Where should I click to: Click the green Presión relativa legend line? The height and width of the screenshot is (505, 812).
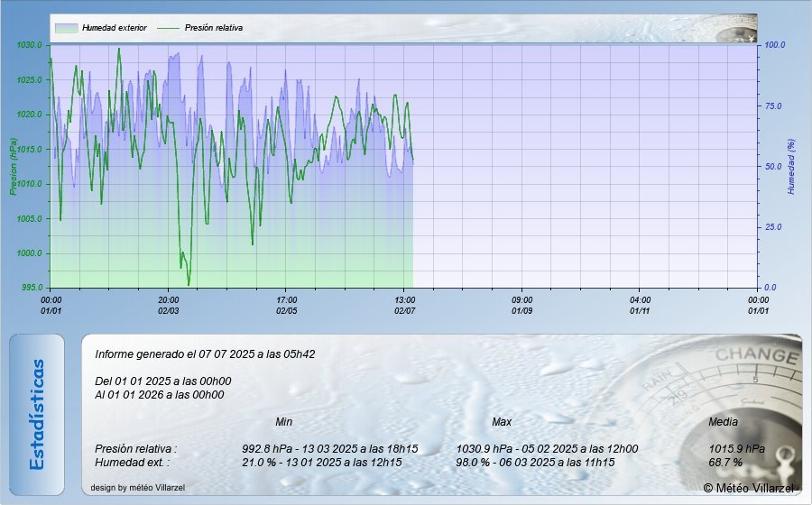[169, 28]
